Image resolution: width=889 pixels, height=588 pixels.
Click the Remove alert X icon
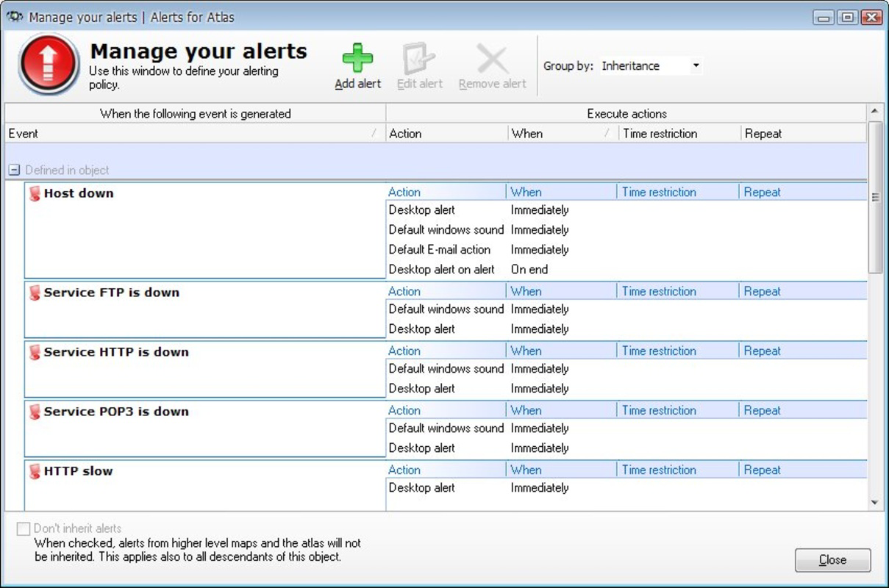(492, 58)
